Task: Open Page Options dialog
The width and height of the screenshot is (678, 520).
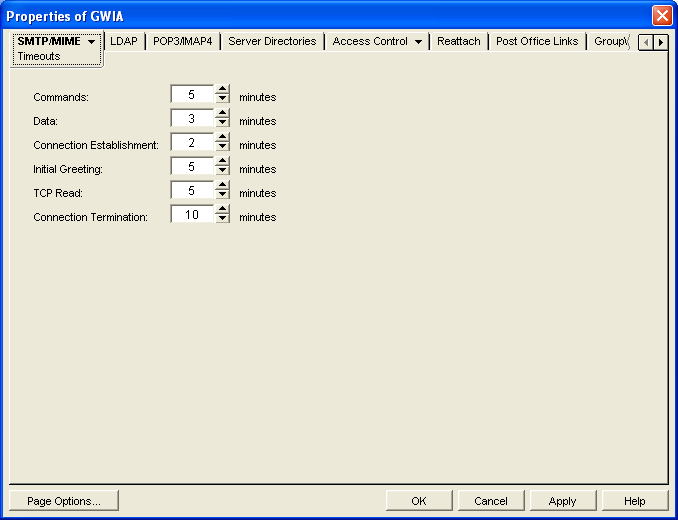Action: pyautogui.click(x=64, y=501)
